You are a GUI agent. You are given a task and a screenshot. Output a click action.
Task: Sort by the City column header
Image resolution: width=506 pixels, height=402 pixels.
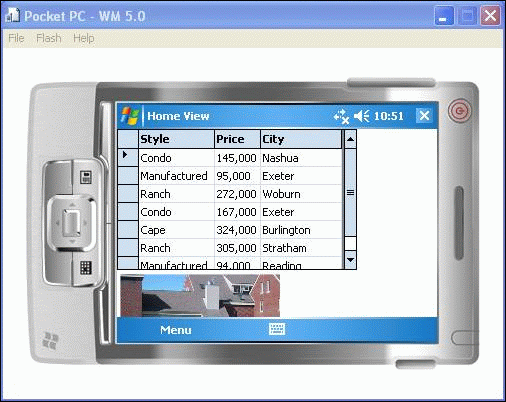pyautogui.click(x=301, y=139)
